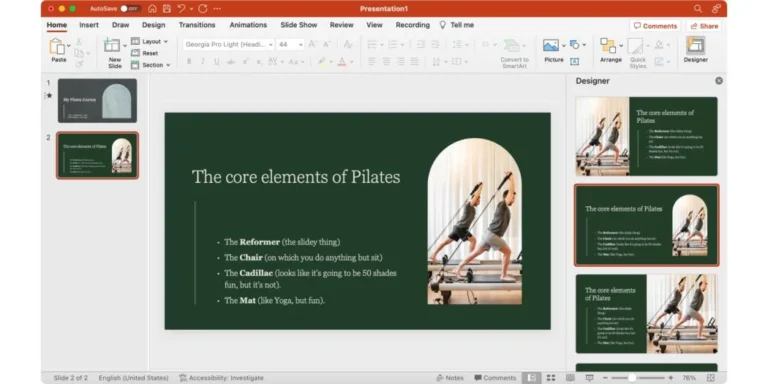
Task: Open the more options ellipsis in title bar
Action: (x=217, y=9)
